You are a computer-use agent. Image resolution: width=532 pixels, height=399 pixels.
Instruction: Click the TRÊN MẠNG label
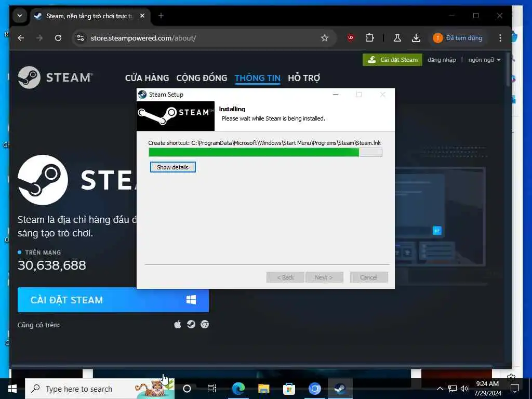[x=43, y=252]
